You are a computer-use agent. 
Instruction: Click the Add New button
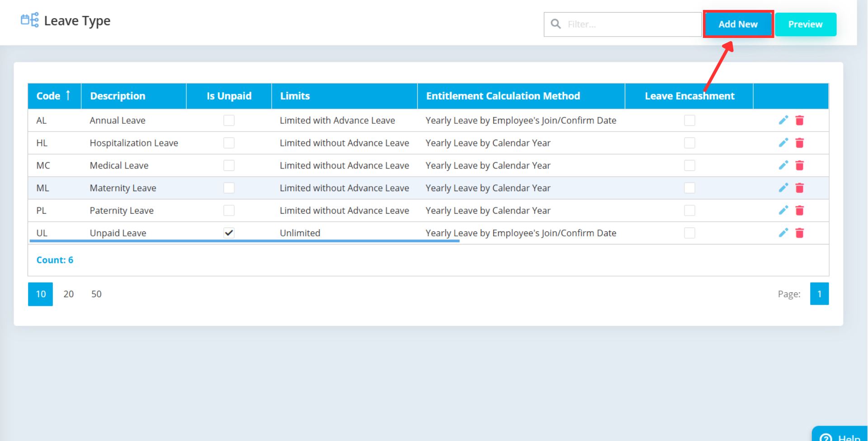738,24
